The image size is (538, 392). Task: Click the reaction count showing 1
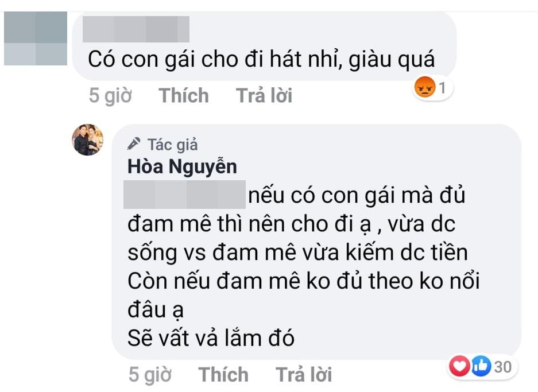coord(442,87)
